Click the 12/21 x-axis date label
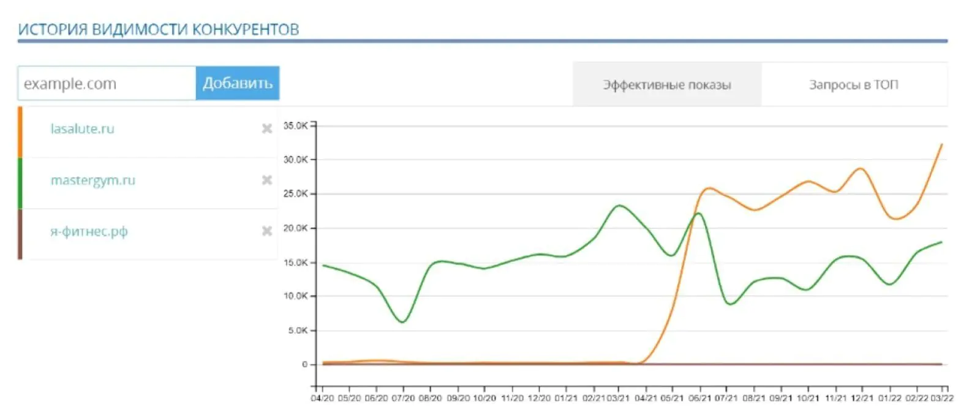The image size is (980, 410). click(862, 398)
